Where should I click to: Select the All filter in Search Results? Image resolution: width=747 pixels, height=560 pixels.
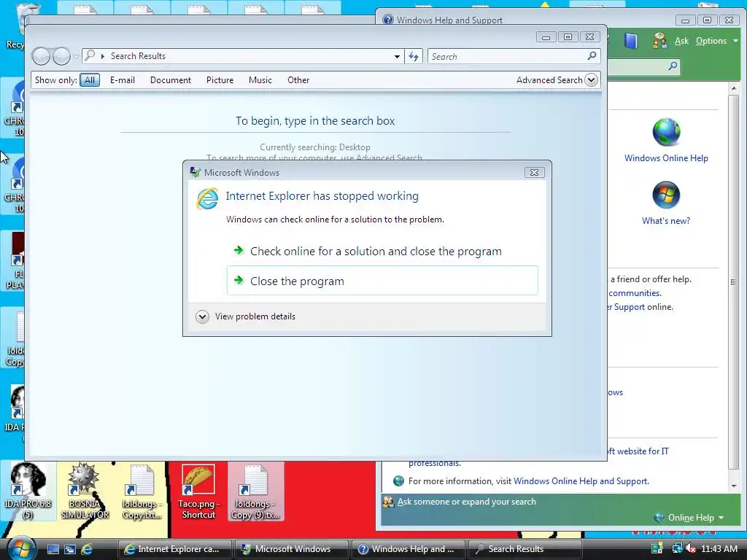pos(90,80)
